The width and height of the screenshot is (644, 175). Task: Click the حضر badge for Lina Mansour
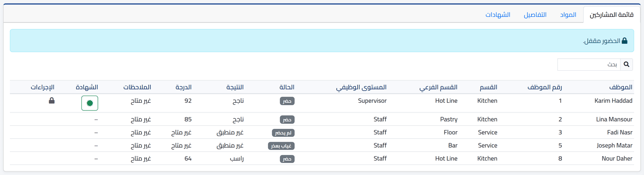point(287,120)
